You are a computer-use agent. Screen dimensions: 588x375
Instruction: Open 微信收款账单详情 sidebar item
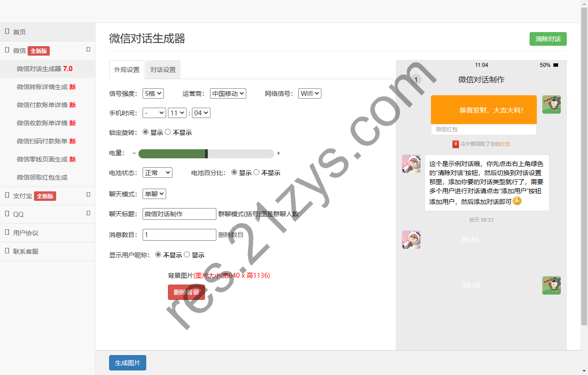pyautogui.click(x=48, y=123)
